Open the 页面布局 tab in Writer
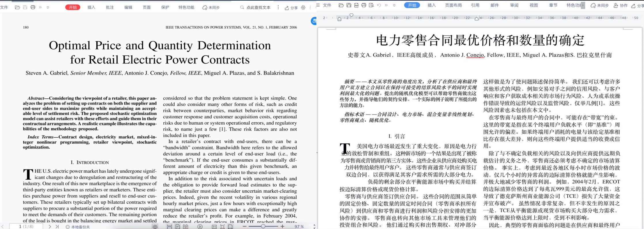Image resolution: width=644 pixels, height=229 pixels. (453, 5)
